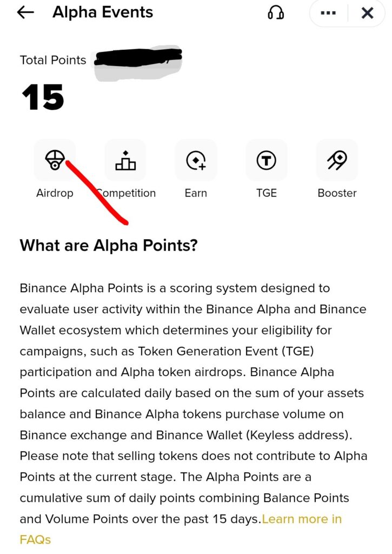
Task: Tap the headphones customer support icon
Action: (x=276, y=12)
